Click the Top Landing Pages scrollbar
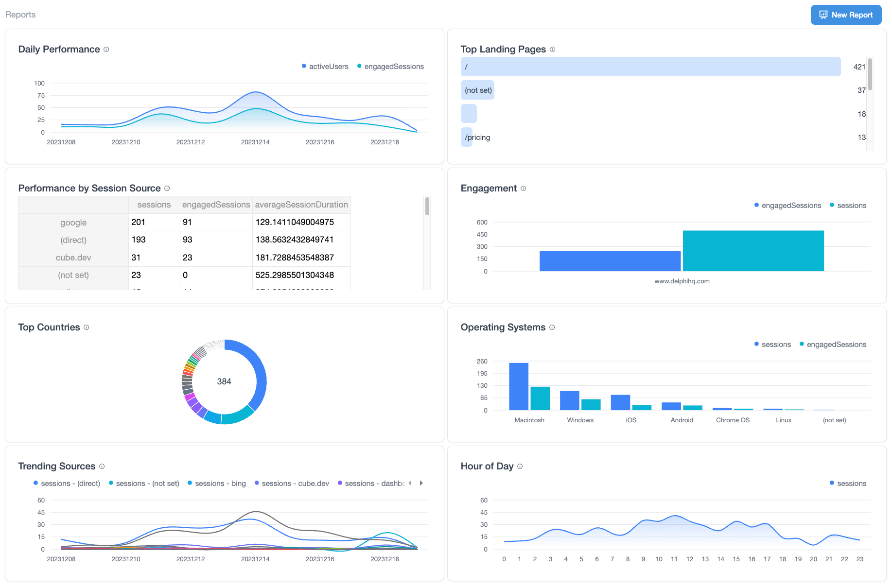Screen dimensions: 892x588 870,74
